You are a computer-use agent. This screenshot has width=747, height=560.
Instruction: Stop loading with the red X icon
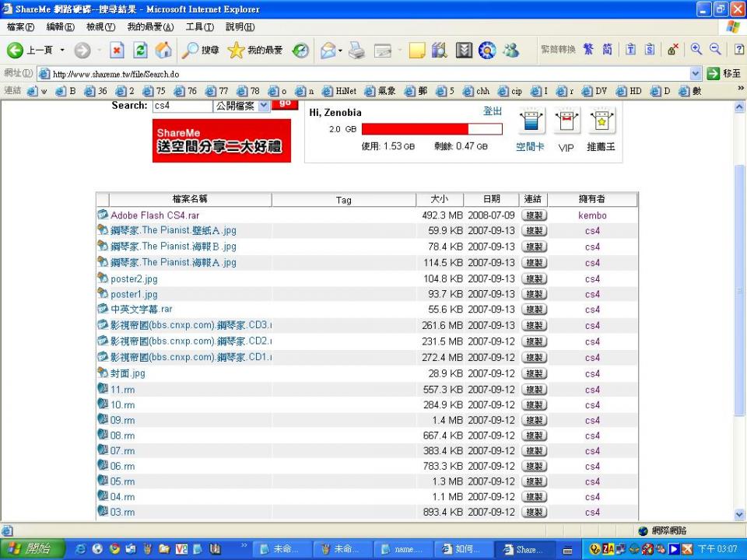[x=117, y=50]
